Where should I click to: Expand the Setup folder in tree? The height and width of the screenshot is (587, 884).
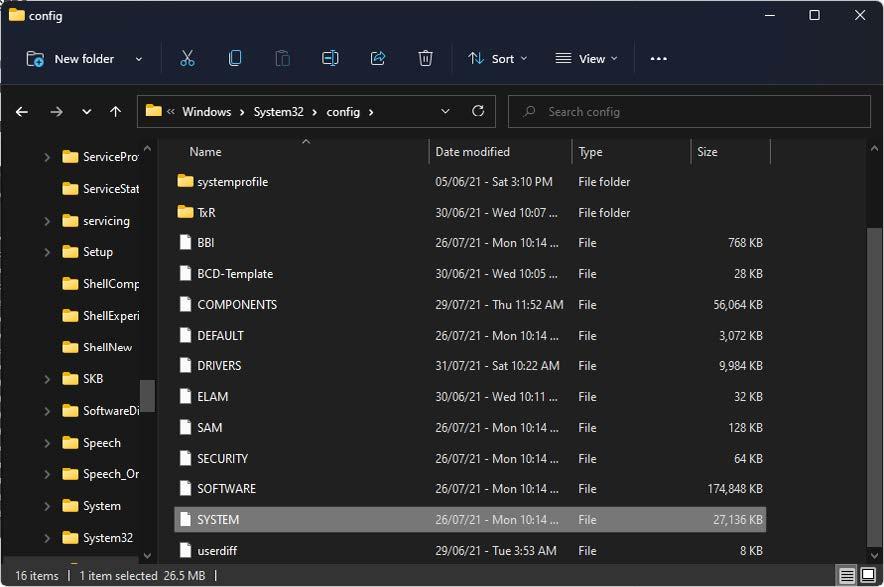47,252
